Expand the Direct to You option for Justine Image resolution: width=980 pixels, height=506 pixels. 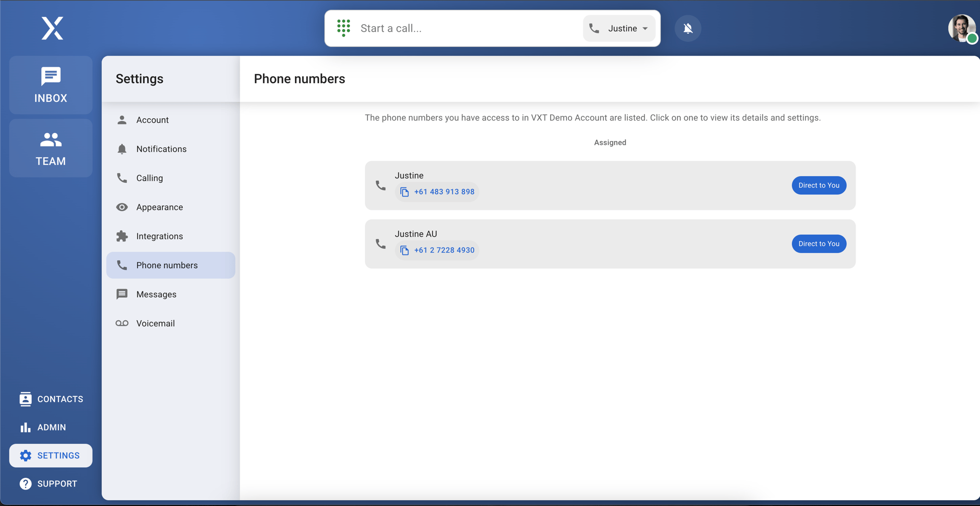[819, 185]
